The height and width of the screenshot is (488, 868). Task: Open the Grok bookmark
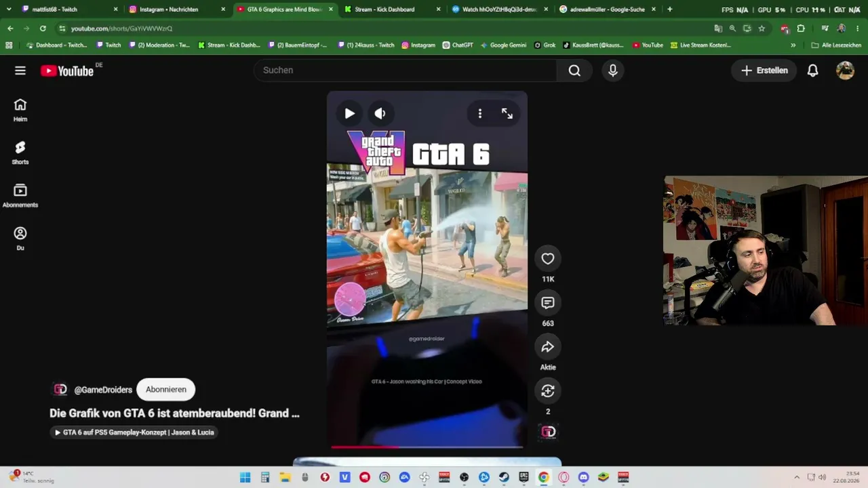[545, 45]
